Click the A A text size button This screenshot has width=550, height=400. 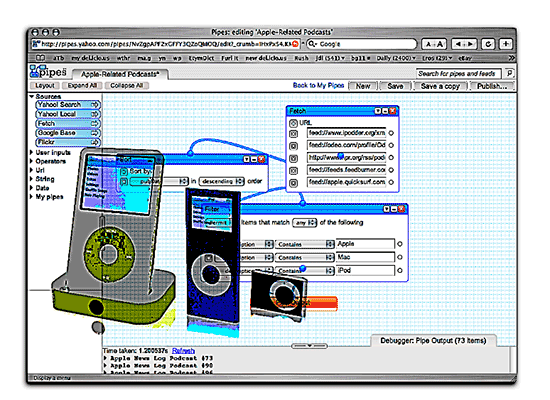[434, 44]
